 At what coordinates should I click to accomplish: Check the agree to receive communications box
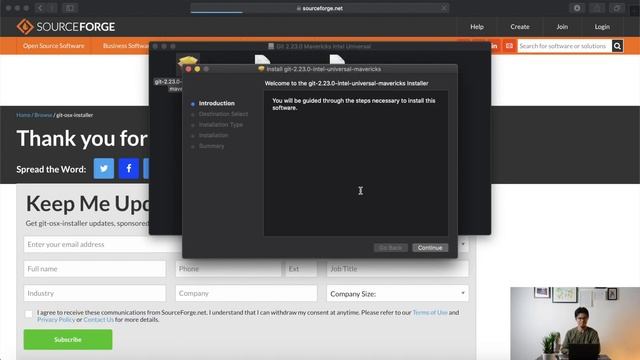29,314
